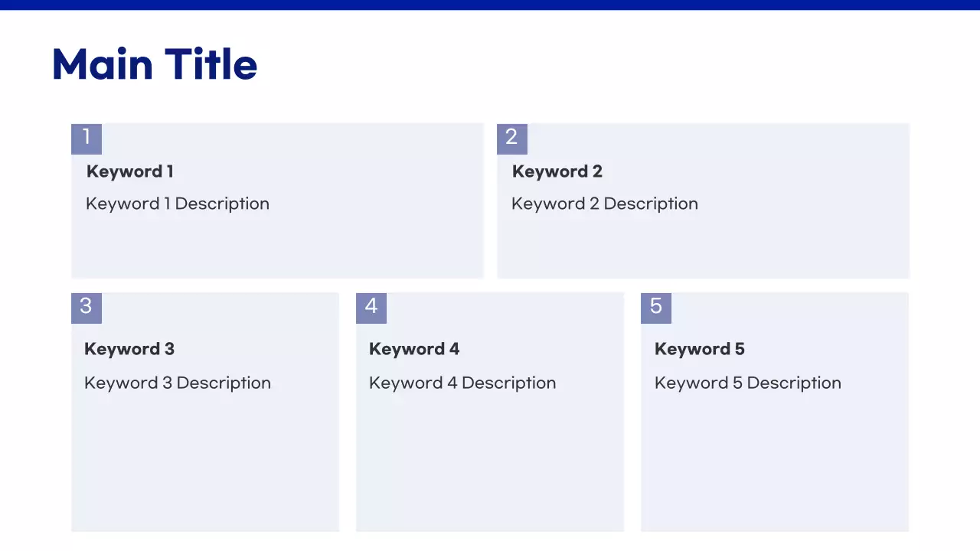The image size is (980, 551).
Task: Click empty area of card 5 below description
Action: pyautogui.click(x=775, y=467)
